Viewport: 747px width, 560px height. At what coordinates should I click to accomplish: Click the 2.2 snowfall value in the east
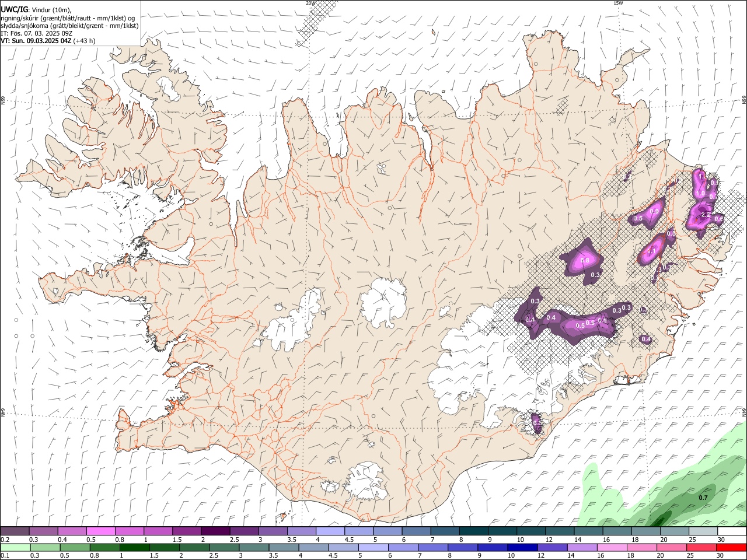705,215
